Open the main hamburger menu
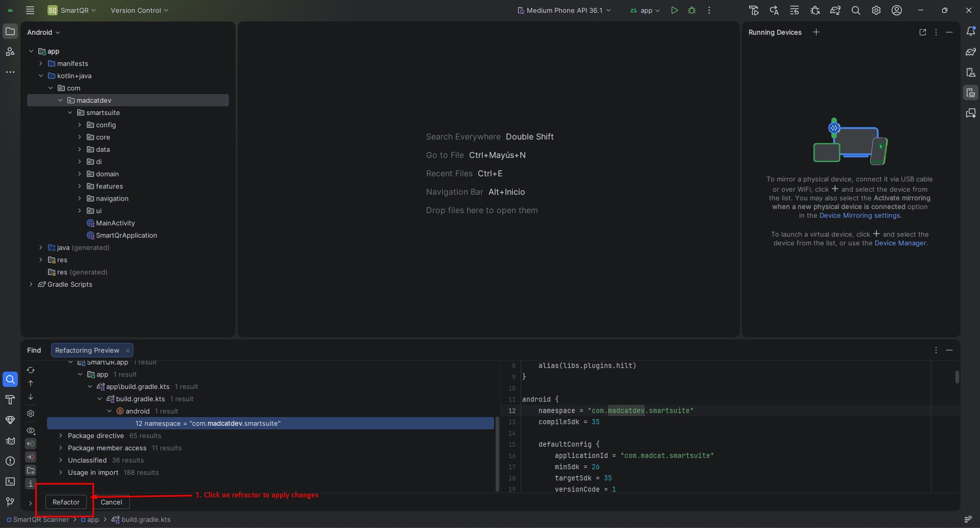 (x=30, y=10)
